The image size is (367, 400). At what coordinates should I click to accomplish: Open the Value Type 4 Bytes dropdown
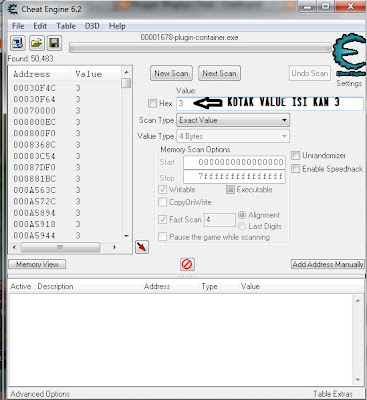tap(233, 136)
